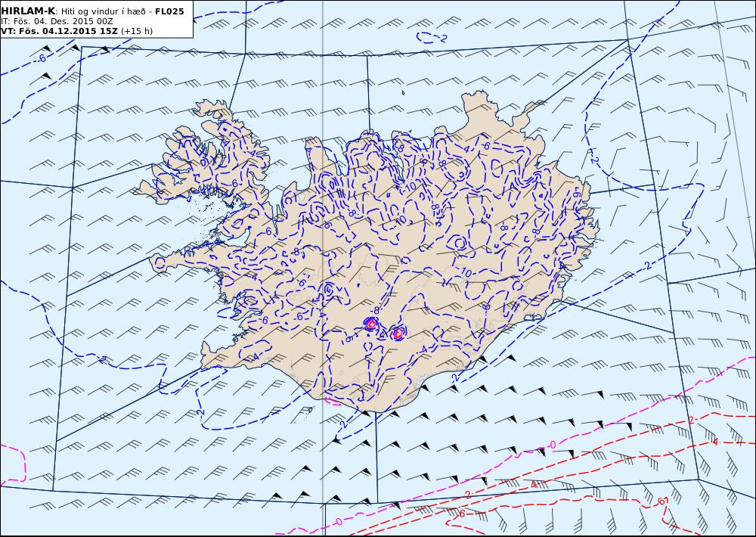Image resolution: width=756 pixels, height=537 pixels.
Task: Click the small island dot north of Iceland
Action: pyautogui.click(x=403, y=93)
